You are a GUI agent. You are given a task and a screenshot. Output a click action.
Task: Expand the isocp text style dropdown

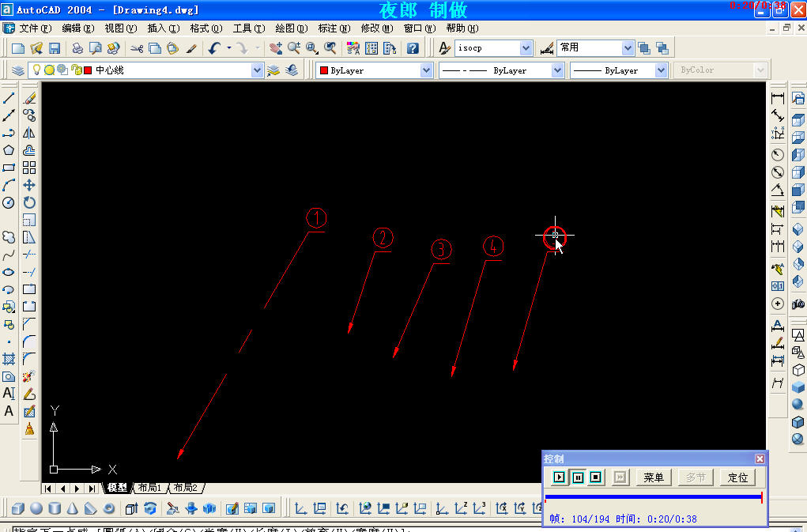[526, 48]
